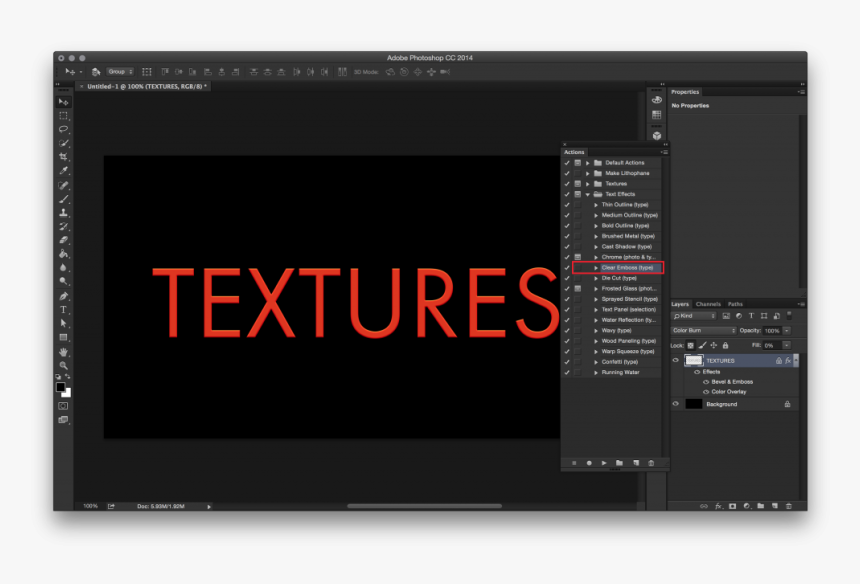Select the Dodge tool
Image resolution: width=860 pixels, height=584 pixels.
click(64, 281)
